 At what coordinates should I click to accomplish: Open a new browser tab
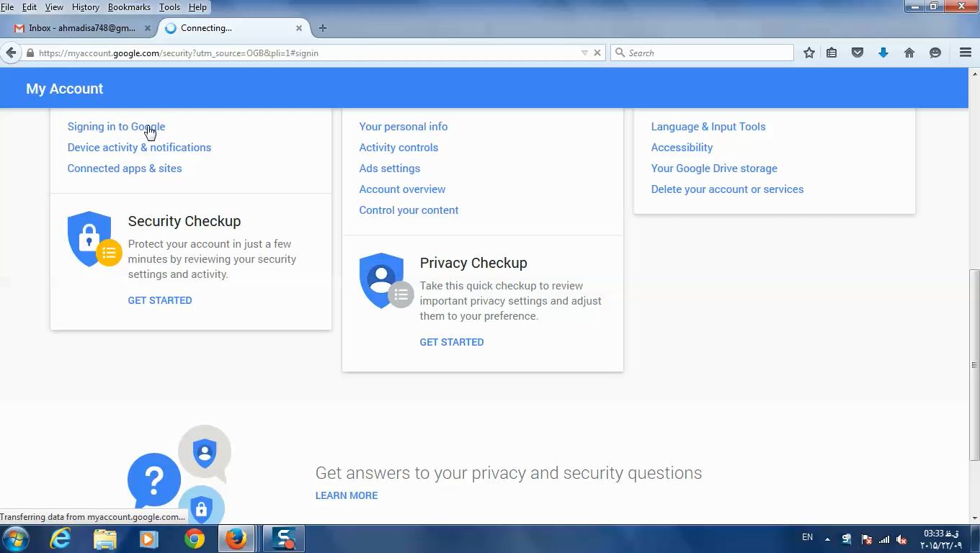click(323, 28)
